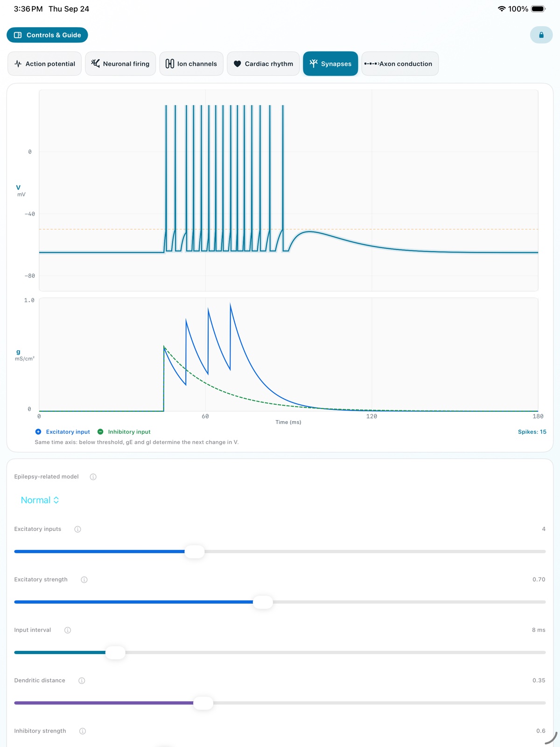The image size is (560, 747).
Task: Open the Excitatory inputs info icon
Action: [x=77, y=529]
